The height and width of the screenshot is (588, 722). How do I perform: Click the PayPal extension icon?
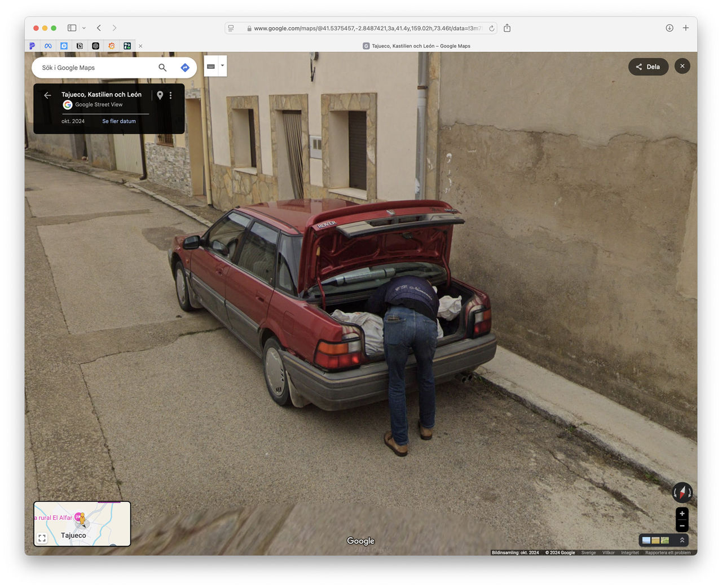32,46
